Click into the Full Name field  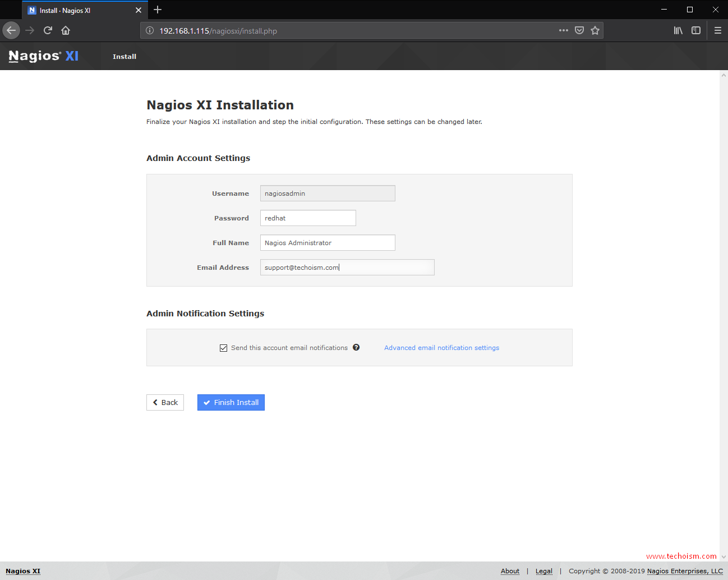[x=328, y=243]
